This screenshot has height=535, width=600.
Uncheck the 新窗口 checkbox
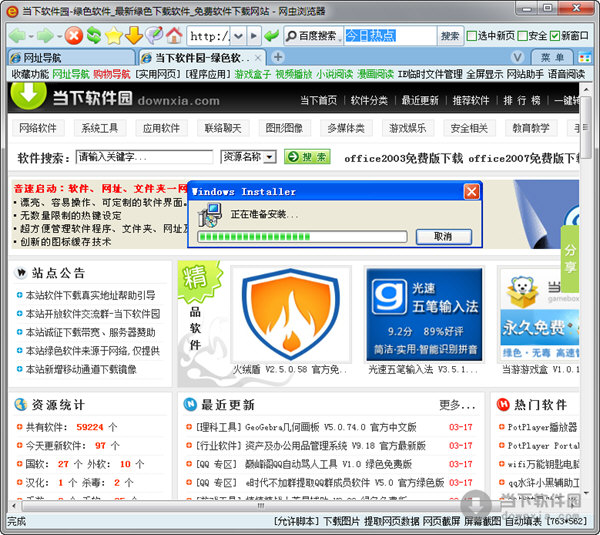(x=555, y=36)
